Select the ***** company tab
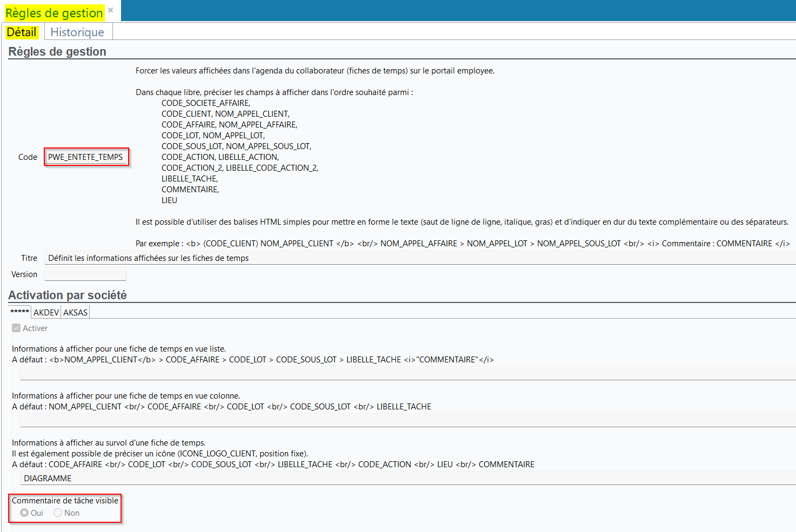796x532 pixels. (x=19, y=312)
